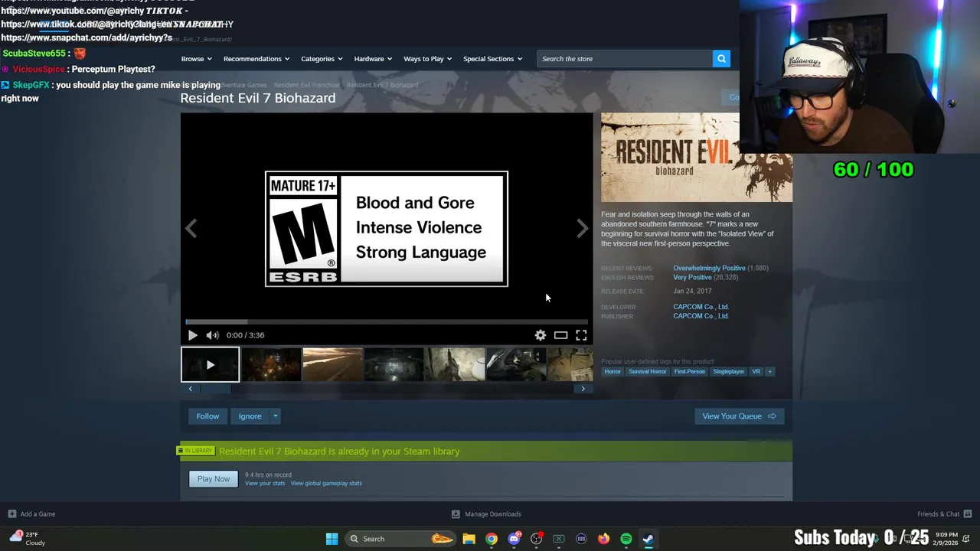Select the Horror tag
The image size is (980, 551).
(x=612, y=372)
